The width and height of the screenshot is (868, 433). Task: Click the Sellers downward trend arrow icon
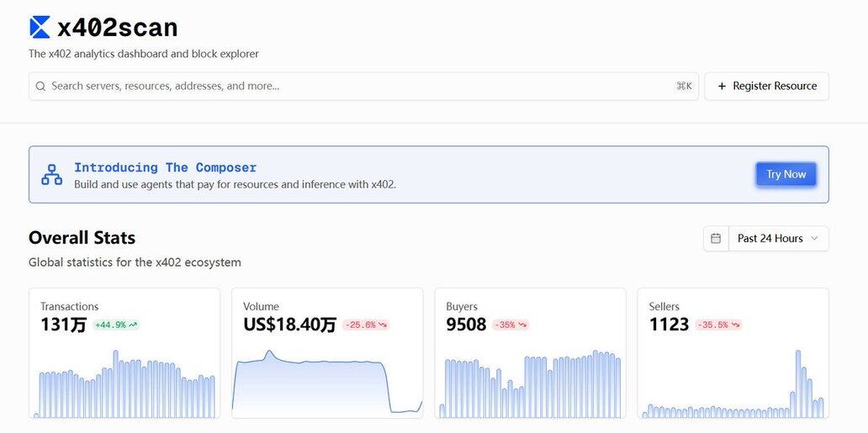[x=735, y=325]
